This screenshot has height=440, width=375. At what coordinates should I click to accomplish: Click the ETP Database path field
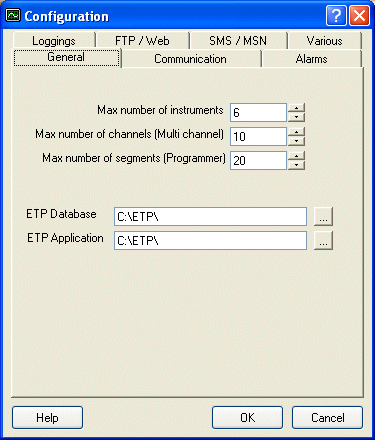coord(210,217)
